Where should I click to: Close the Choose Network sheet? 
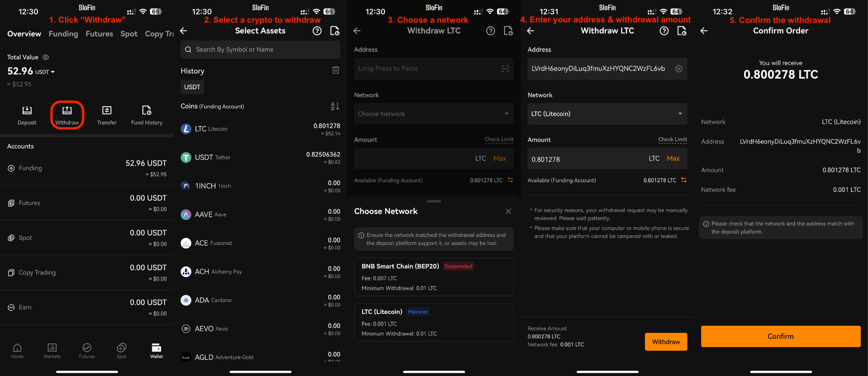pyautogui.click(x=508, y=211)
